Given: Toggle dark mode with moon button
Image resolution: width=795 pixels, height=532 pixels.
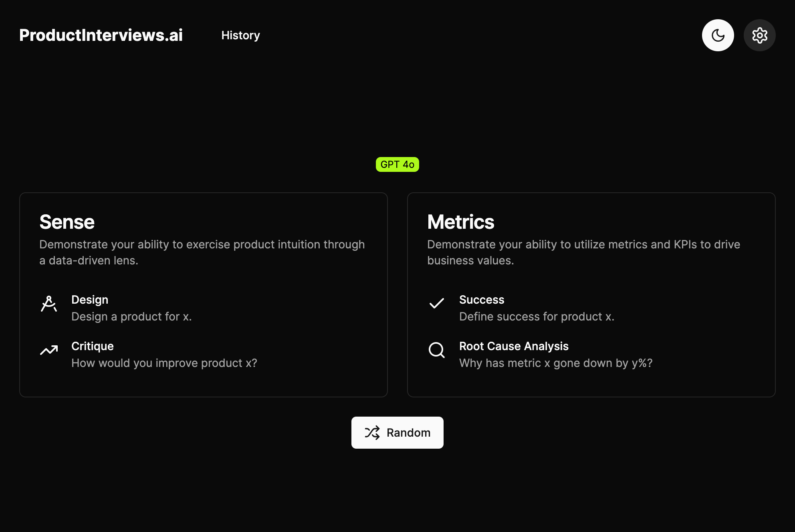Looking at the screenshot, I should pos(718,35).
